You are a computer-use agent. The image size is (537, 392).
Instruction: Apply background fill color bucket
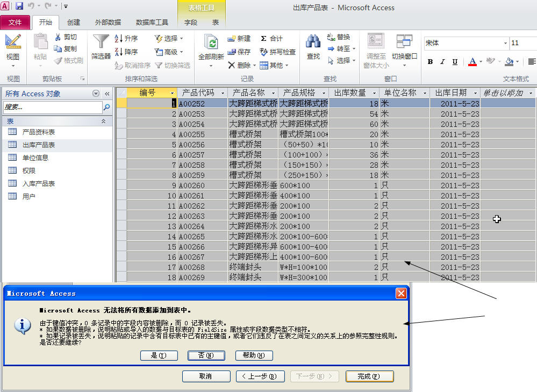(509, 62)
